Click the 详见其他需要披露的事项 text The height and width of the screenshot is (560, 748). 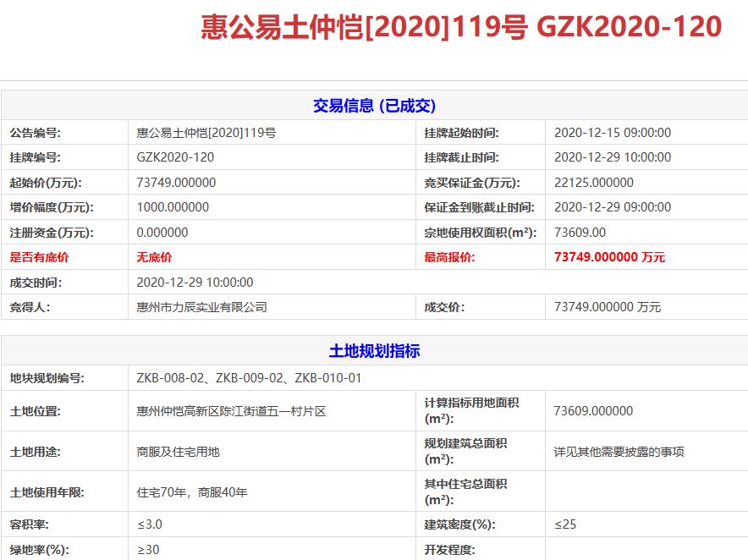click(x=619, y=452)
